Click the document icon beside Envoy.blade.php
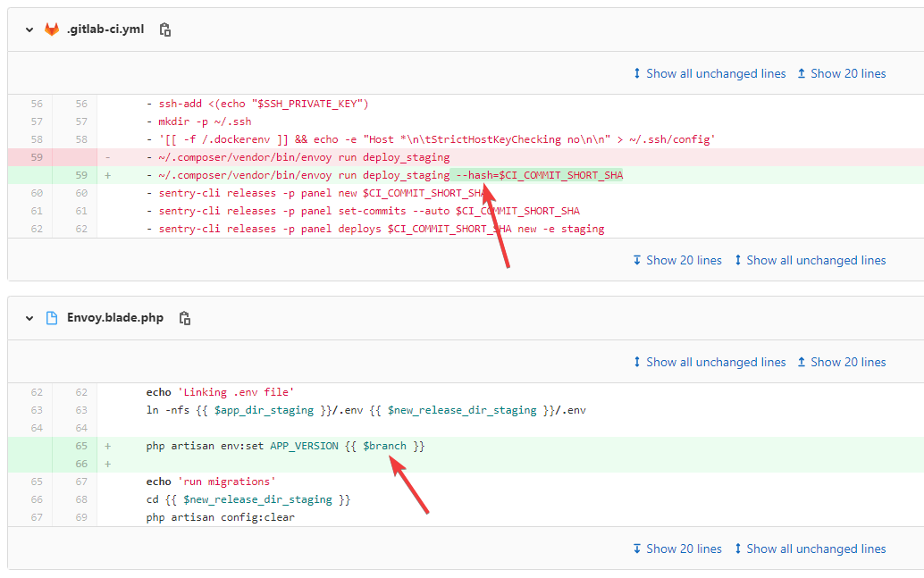 (52, 318)
